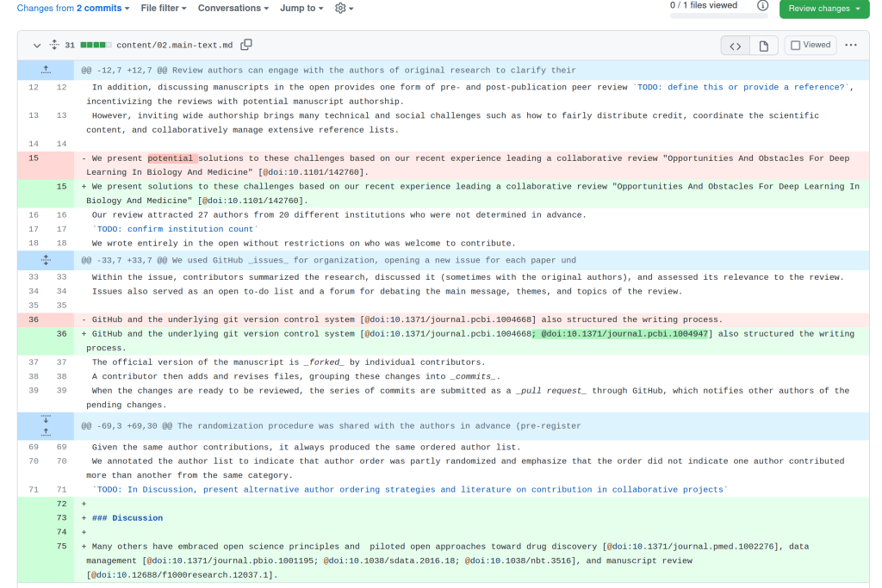Select deleted line number 15
The width and height of the screenshot is (882, 588).
pyautogui.click(x=34, y=158)
